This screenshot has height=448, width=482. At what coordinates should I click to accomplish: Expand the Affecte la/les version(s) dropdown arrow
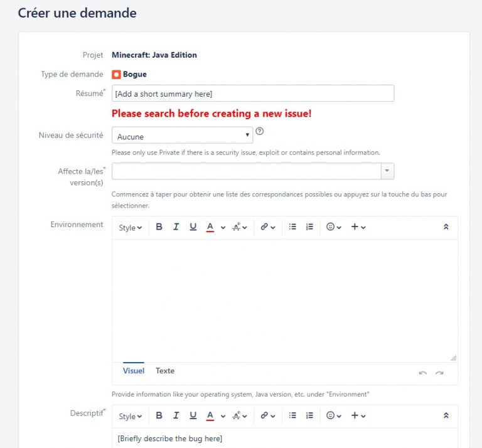coord(387,171)
